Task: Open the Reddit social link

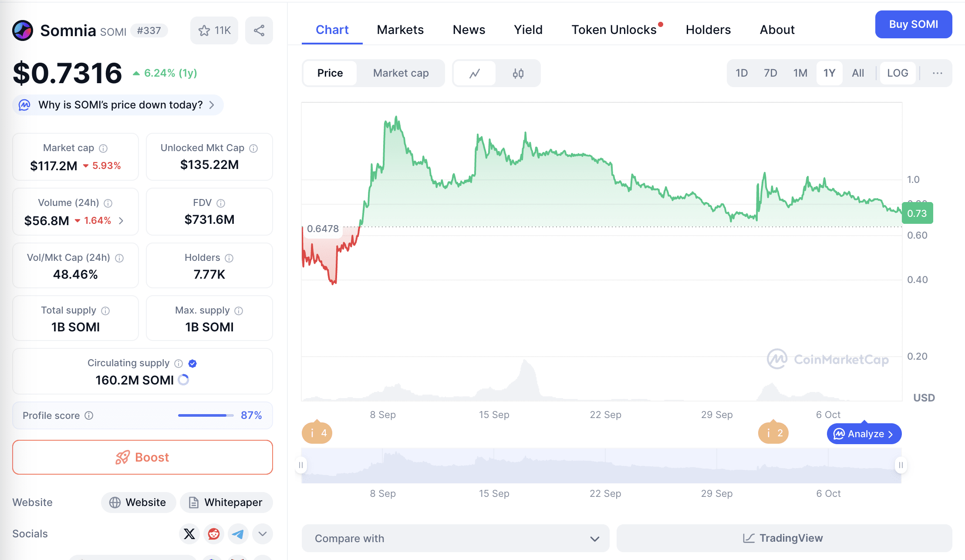Action: coord(214,534)
